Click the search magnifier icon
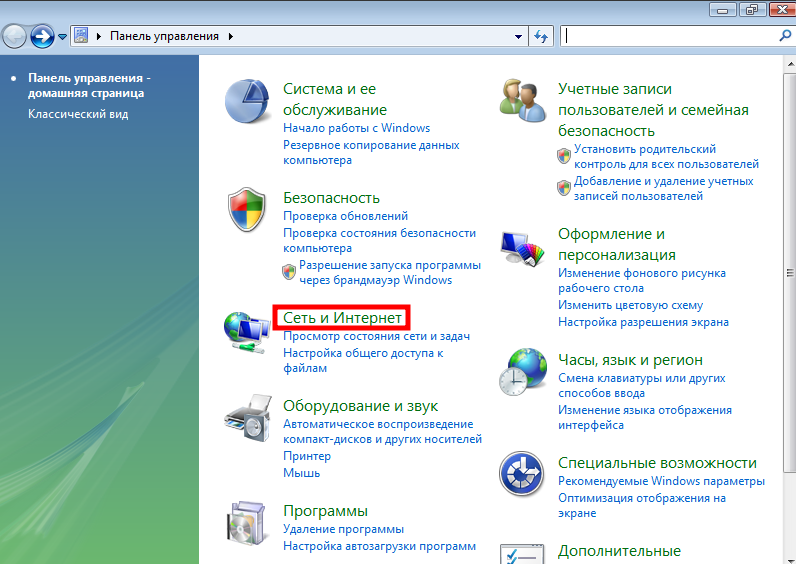Image resolution: width=796 pixels, height=564 pixels. [785, 36]
